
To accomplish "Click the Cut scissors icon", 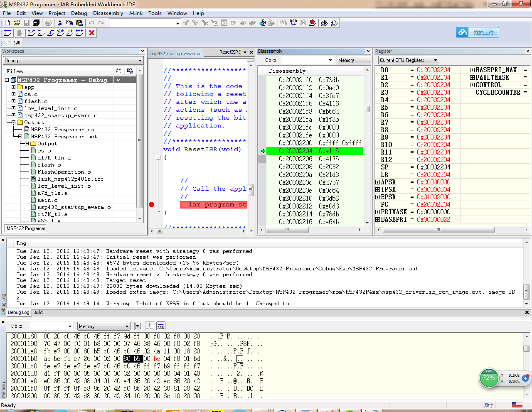I will pos(60,23).
